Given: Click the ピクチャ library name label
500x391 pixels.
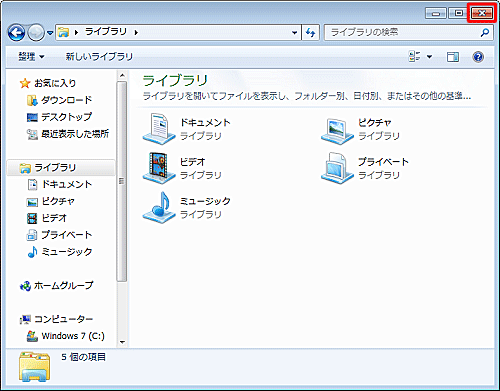Looking at the screenshot, I should (375, 123).
